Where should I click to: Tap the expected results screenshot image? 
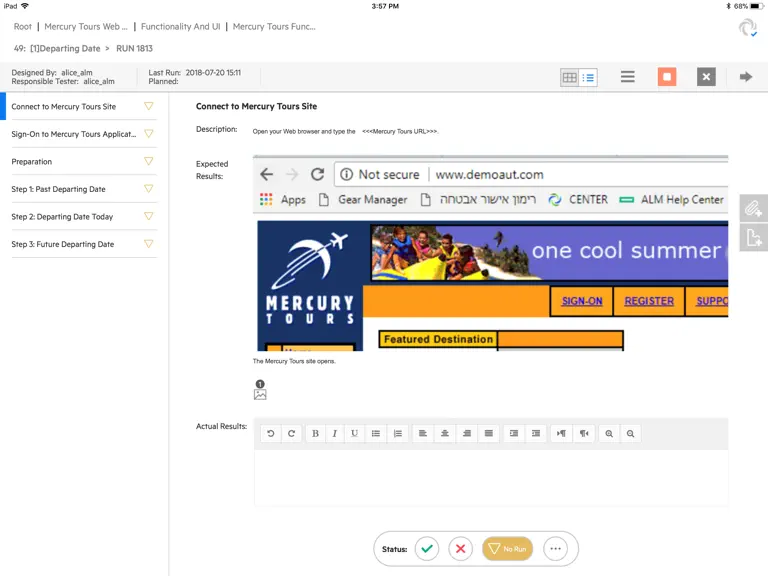point(490,253)
